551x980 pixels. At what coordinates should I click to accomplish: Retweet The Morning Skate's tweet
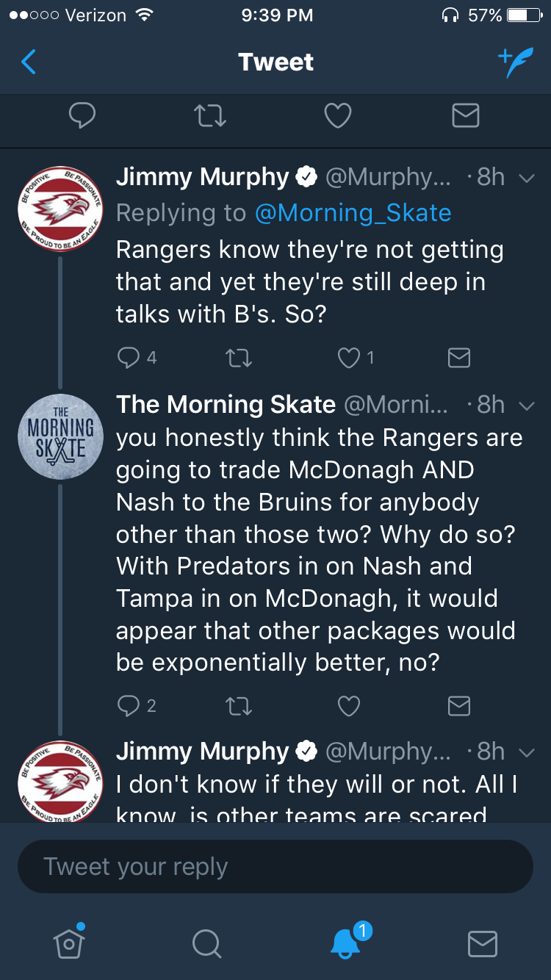click(239, 706)
